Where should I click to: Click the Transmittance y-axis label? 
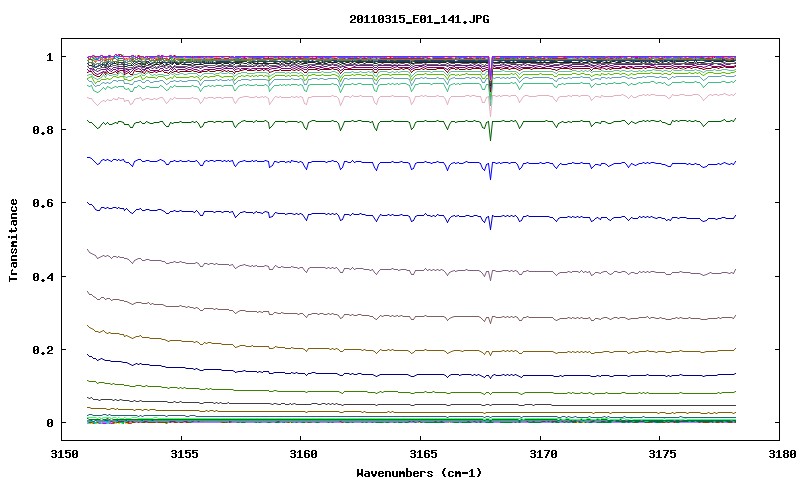pos(13,240)
